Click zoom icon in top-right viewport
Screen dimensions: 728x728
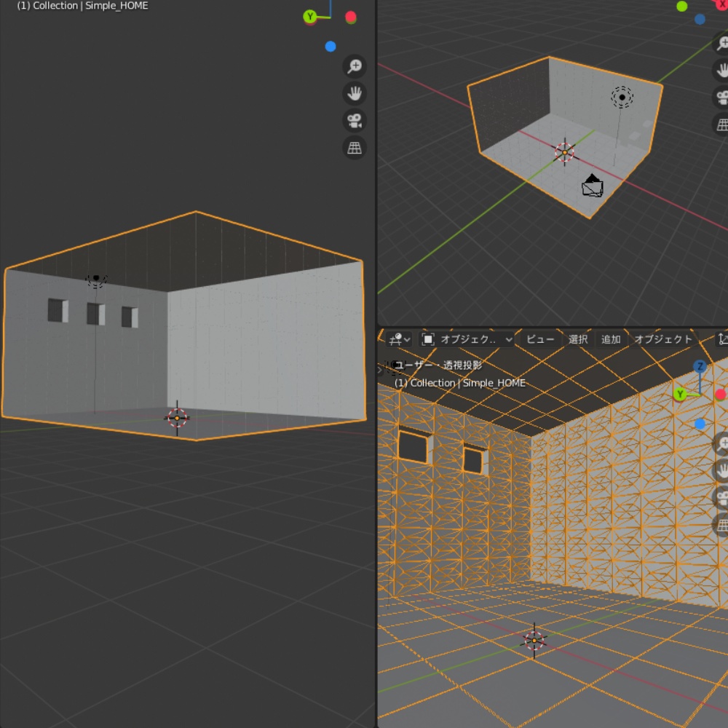point(722,43)
